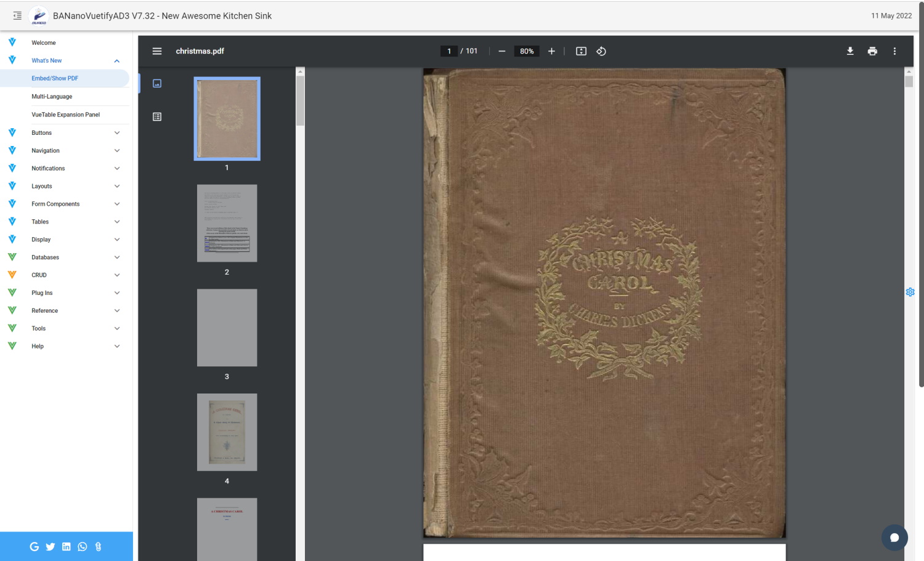The width and height of the screenshot is (924, 561).
Task: Click the What's New label
Action: (x=47, y=61)
